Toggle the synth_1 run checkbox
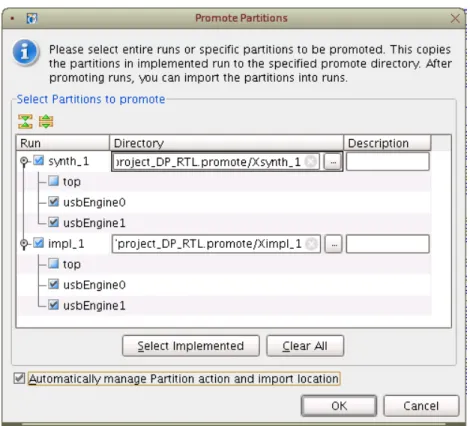 [39, 161]
